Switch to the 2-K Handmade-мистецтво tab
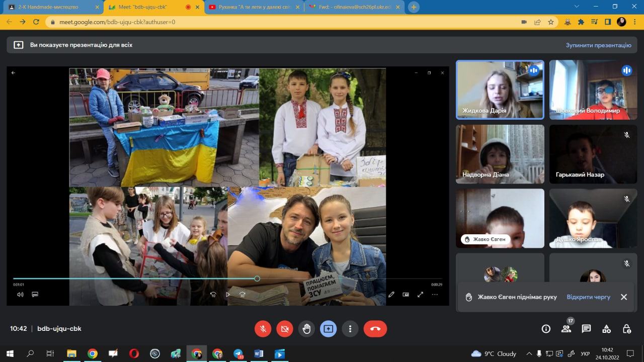 point(50,7)
